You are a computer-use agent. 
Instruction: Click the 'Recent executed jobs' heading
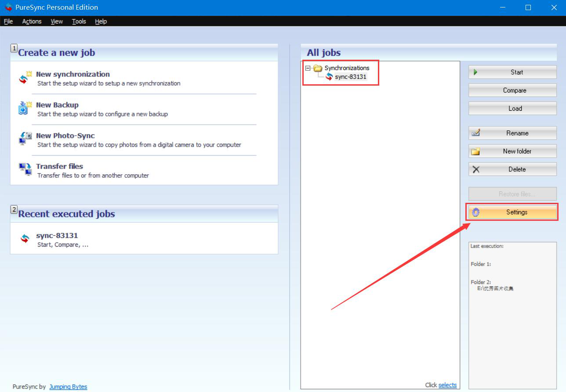tap(66, 214)
